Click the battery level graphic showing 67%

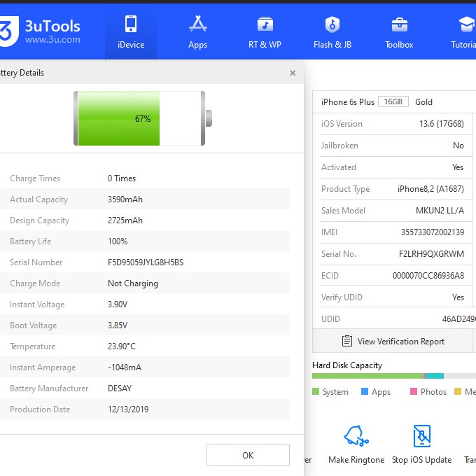(x=143, y=118)
